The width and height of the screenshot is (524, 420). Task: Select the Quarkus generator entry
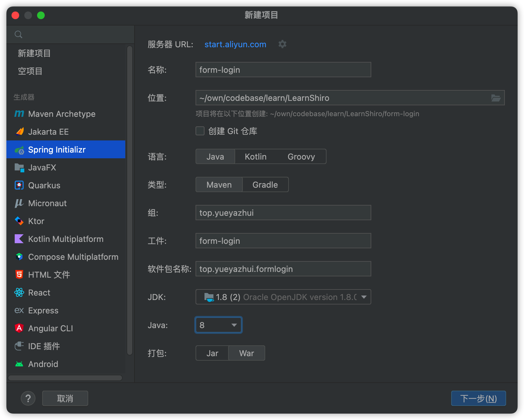coord(66,185)
